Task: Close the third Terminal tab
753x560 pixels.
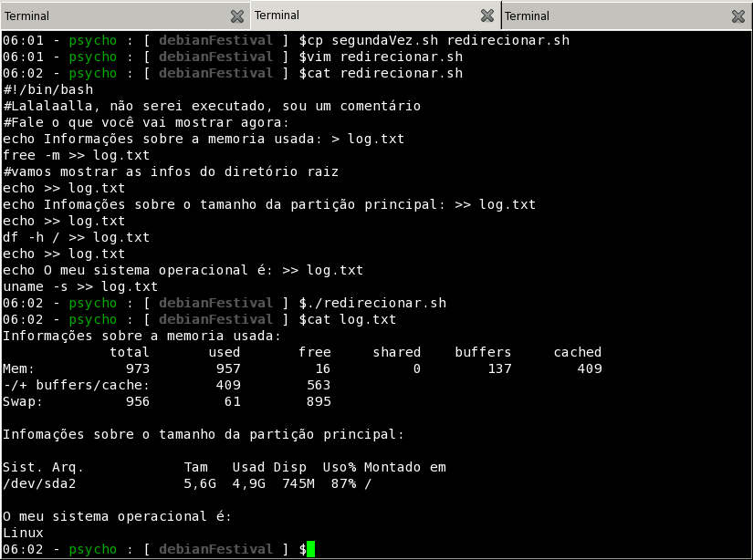Action: [737, 16]
